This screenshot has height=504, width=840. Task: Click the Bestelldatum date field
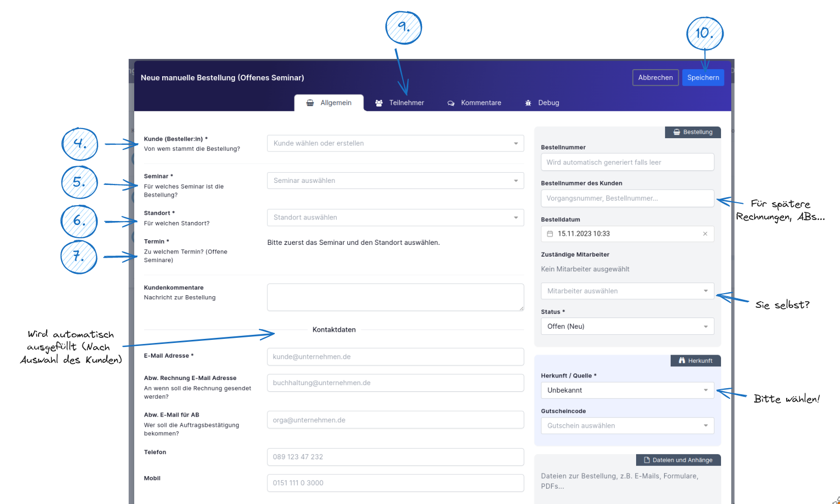pyautogui.click(x=627, y=234)
